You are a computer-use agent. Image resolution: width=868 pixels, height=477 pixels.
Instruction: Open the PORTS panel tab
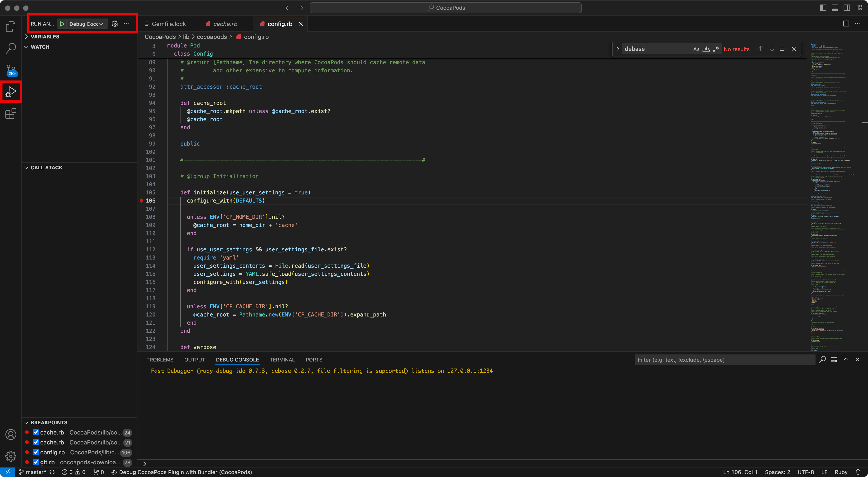(314, 360)
